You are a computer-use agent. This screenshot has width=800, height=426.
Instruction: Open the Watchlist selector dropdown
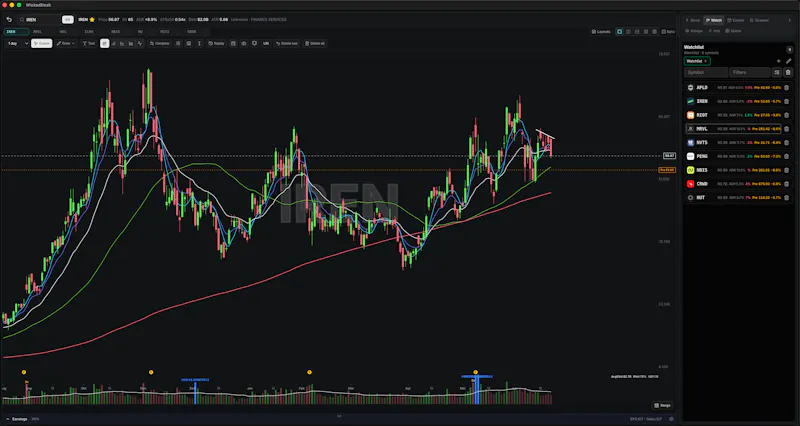697,61
